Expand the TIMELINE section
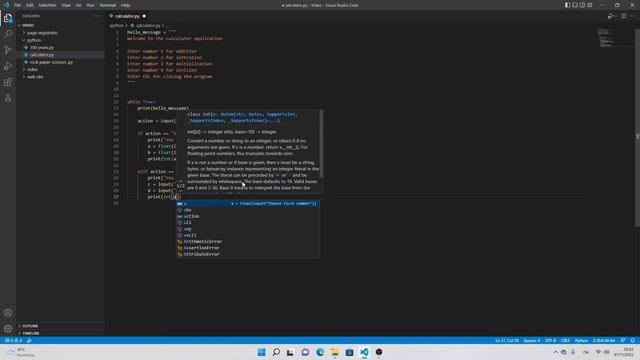Screen dimensions: 640x360 (x=60, y=333)
